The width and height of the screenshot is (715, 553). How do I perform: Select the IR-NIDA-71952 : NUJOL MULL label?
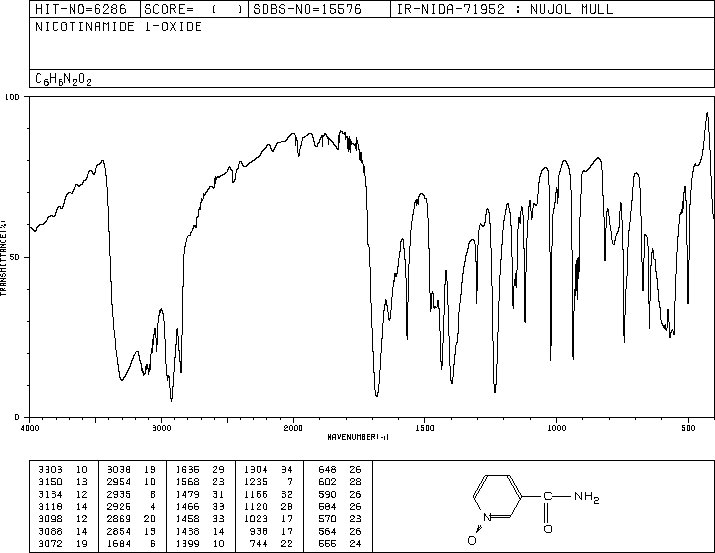(x=505, y=9)
